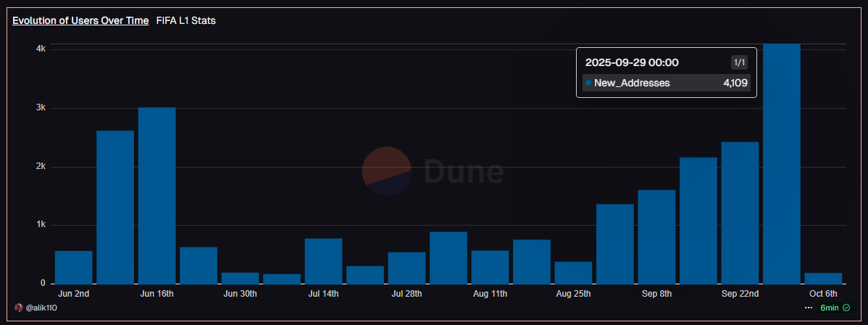Click the 4,109 value in the tooltip
Screen dimensions: 868x325
click(x=735, y=83)
